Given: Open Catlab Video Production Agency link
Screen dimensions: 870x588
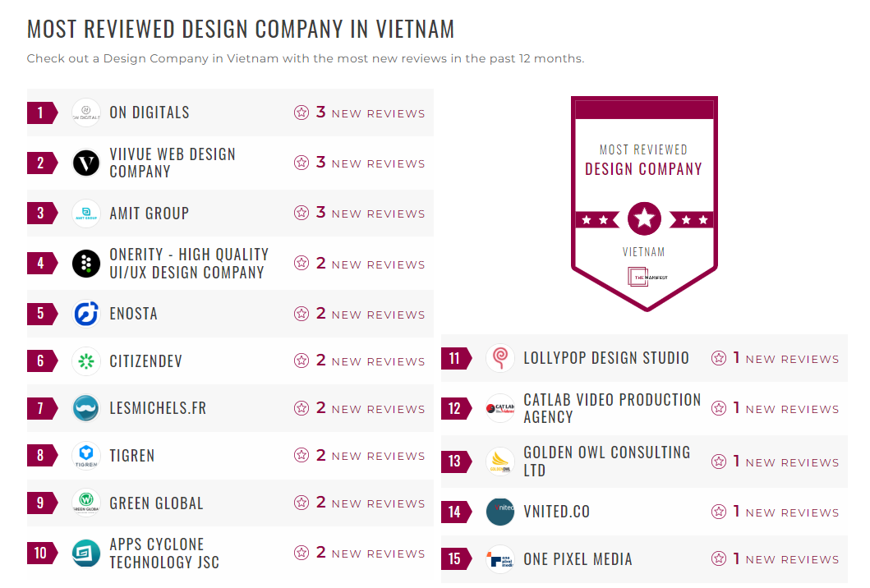Looking at the screenshot, I should pyautogui.click(x=612, y=408).
